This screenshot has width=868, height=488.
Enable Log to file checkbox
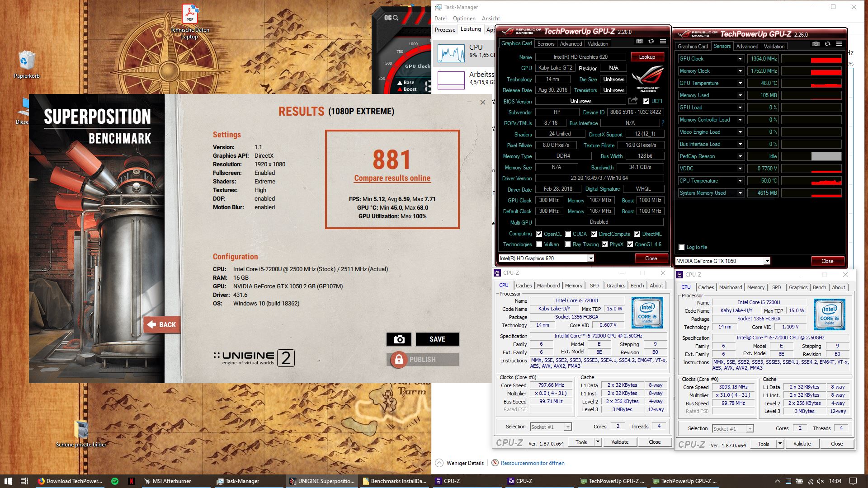(x=682, y=247)
